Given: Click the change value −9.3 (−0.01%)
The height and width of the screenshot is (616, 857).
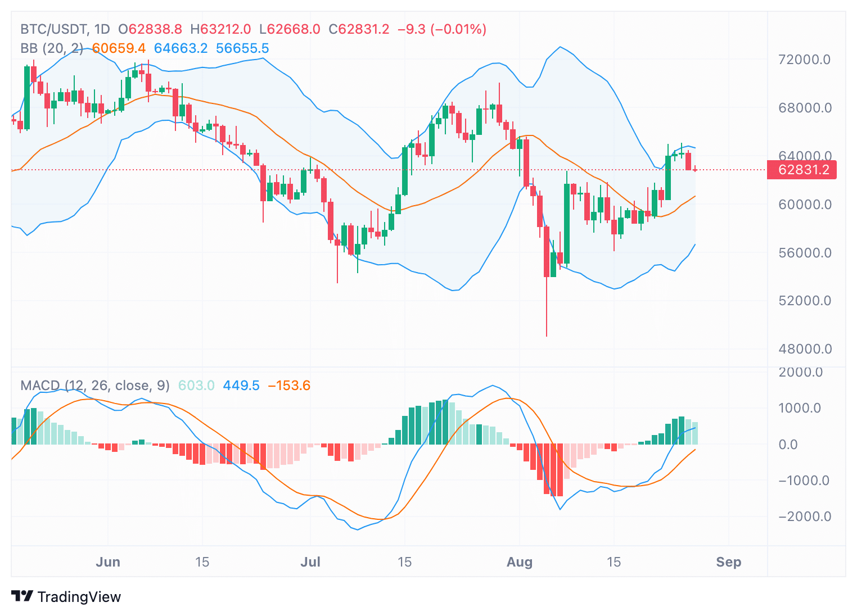Looking at the screenshot, I should click(x=442, y=29).
